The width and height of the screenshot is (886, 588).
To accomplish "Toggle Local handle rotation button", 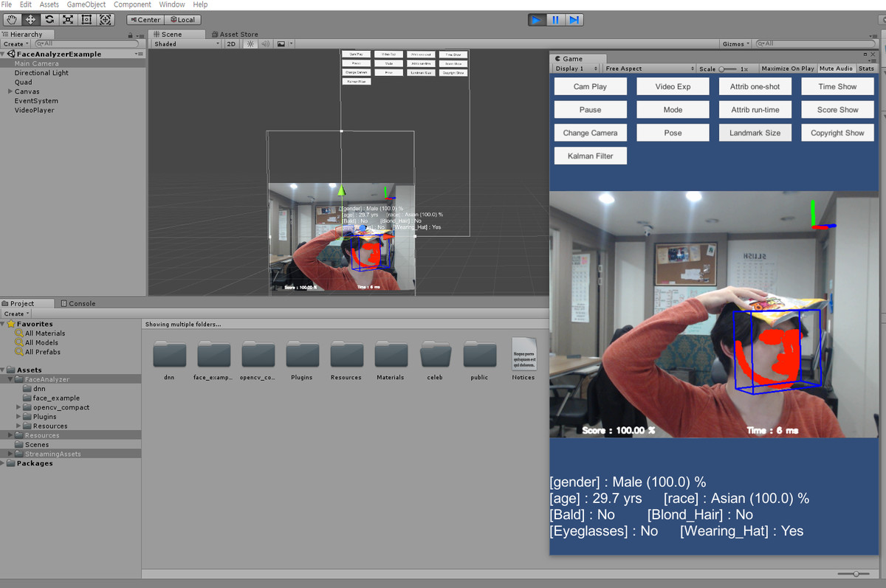I will point(182,20).
